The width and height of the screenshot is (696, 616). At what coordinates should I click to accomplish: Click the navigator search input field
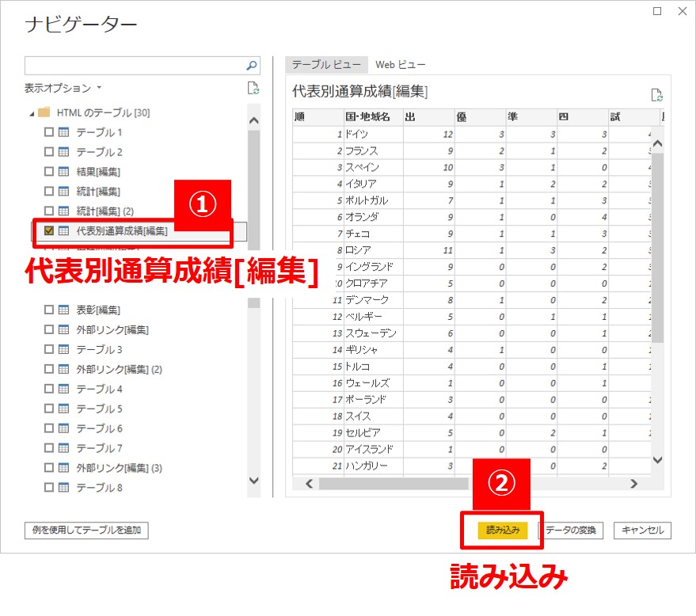(135, 66)
